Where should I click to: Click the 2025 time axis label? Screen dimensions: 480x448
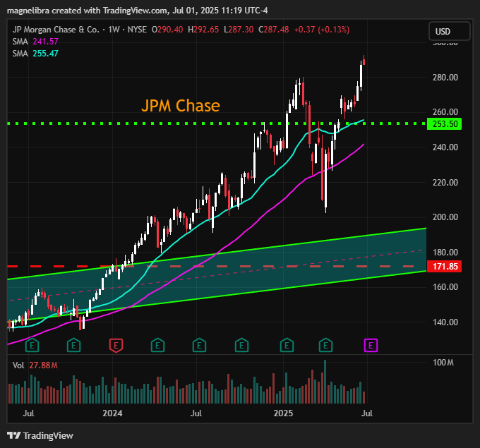coord(283,413)
